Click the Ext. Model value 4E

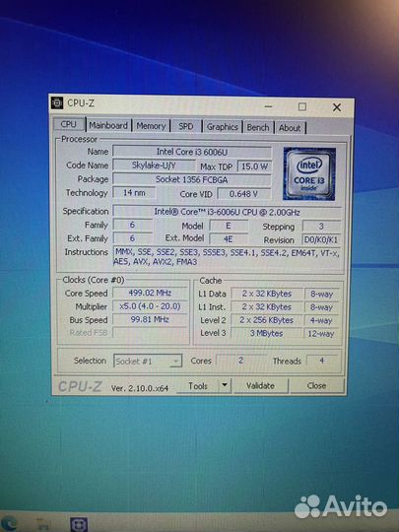coord(229,239)
